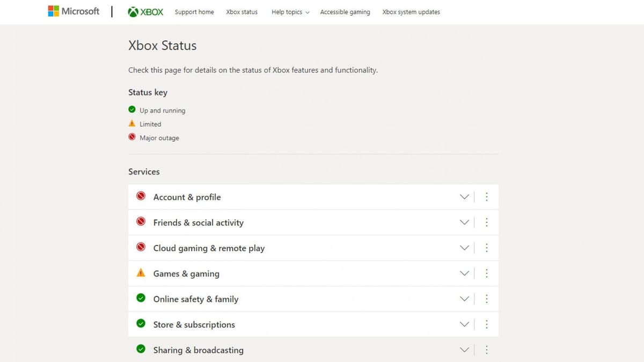
Task: Click the outage icon beside Cloud gaming & remote play
Action: click(141, 247)
